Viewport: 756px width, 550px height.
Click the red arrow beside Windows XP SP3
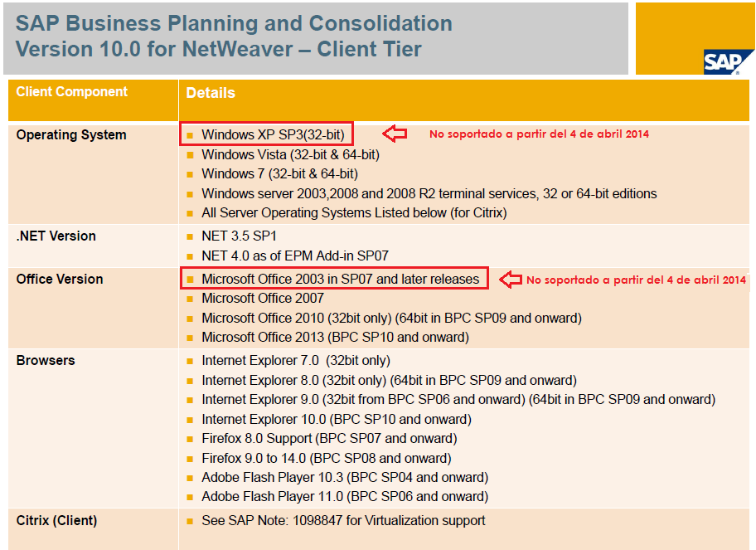pos(395,134)
